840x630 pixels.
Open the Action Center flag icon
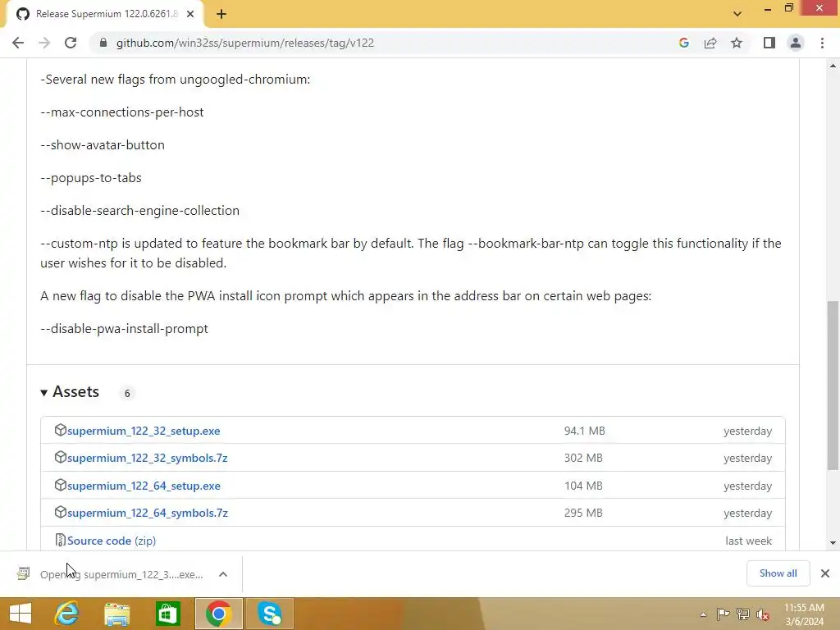tap(723, 614)
